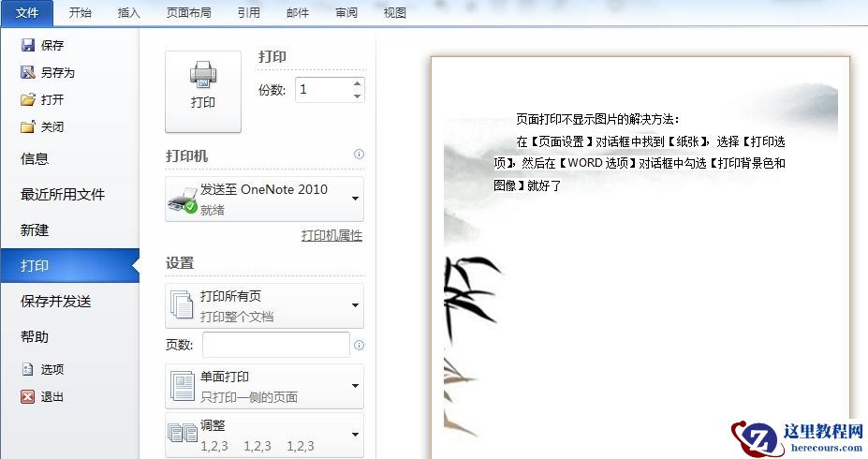This screenshot has width=868, height=459.
Task: Click the Open (打开) folder icon
Action: pyautogui.click(x=28, y=99)
